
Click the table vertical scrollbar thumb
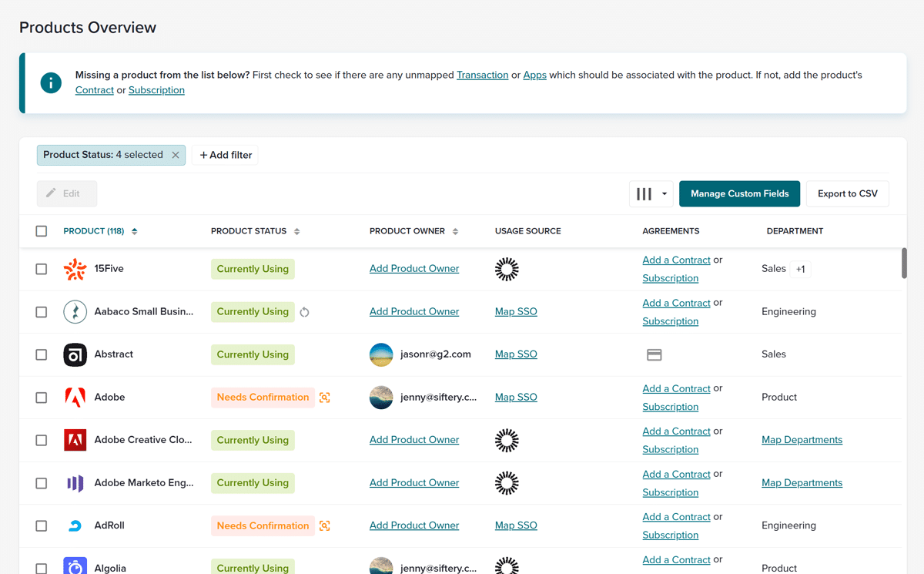click(x=904, y=263)
